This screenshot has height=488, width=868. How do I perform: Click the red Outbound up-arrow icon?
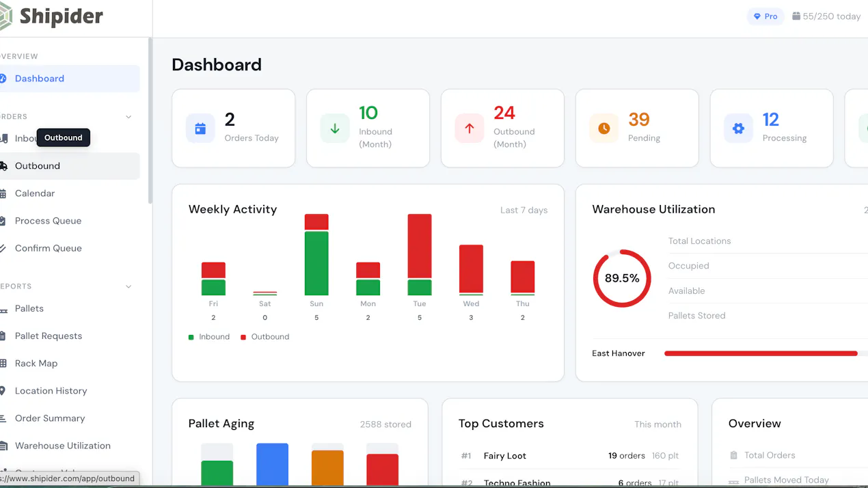coord(470,128)
